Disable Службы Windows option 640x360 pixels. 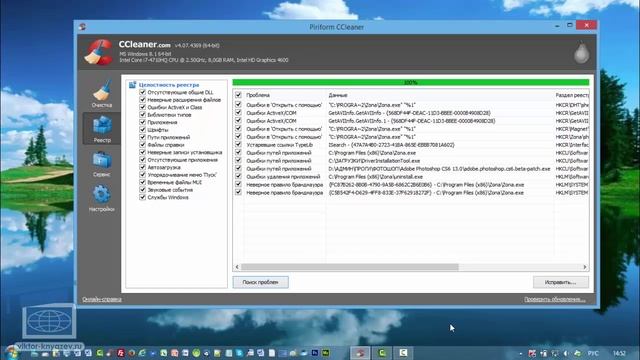[x=142, y=197]
